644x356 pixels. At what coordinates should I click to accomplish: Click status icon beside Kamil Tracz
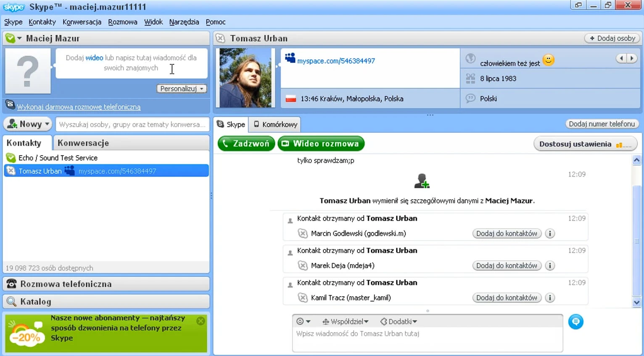(x=303, y=298)
